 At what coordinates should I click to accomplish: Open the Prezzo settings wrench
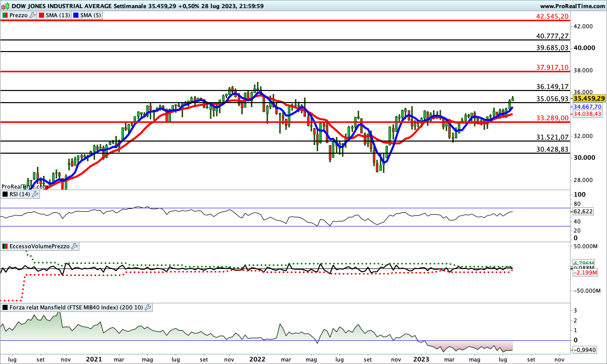point(33,15)
